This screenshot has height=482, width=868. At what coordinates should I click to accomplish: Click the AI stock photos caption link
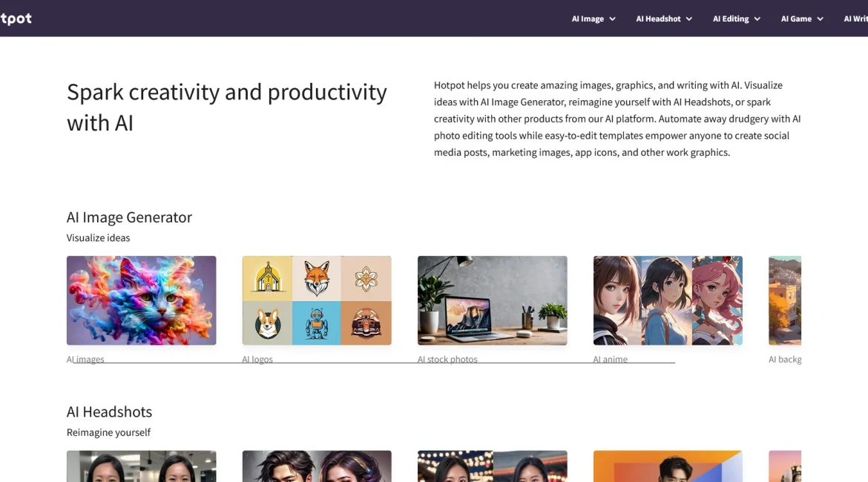click(447, 359)
